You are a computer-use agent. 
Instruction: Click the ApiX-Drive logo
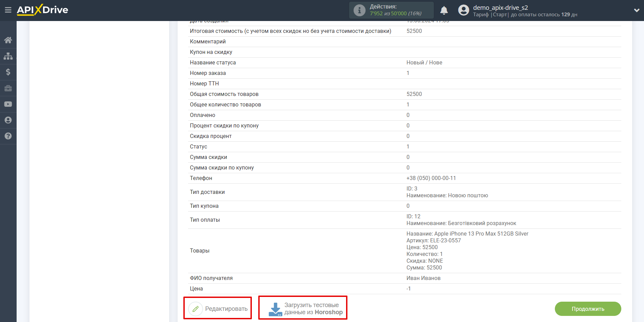[43, 9]
